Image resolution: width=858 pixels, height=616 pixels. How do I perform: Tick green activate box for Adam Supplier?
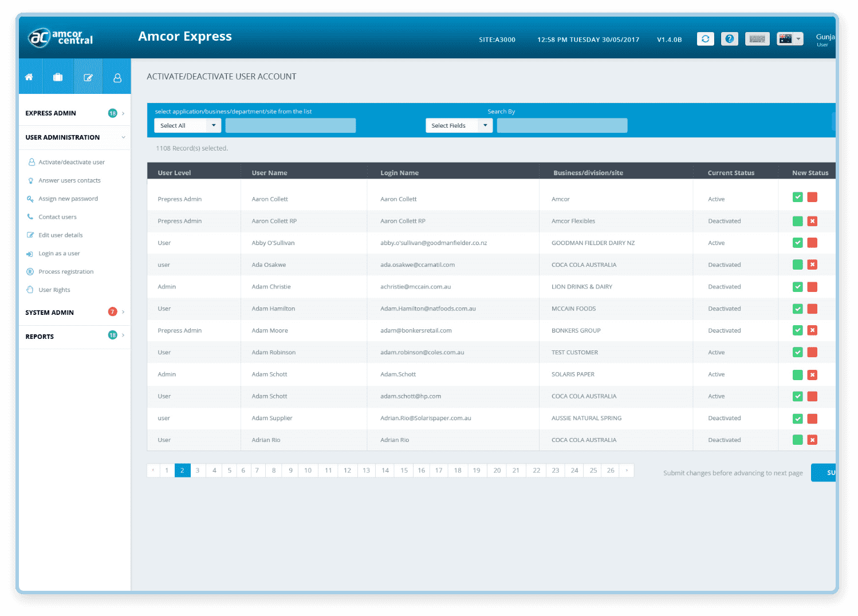pyautogui.click(x=797, y=418)
